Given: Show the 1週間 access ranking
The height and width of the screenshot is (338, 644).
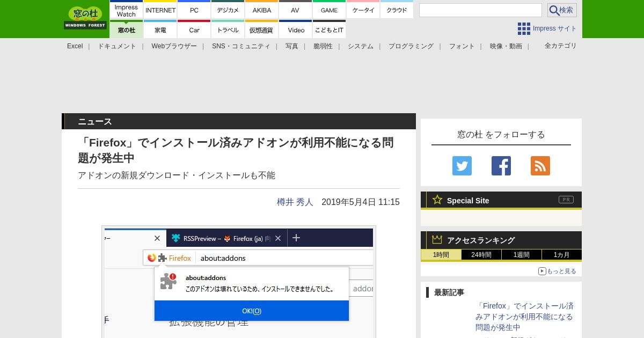Looking at the screenshot, I should 522,255.
